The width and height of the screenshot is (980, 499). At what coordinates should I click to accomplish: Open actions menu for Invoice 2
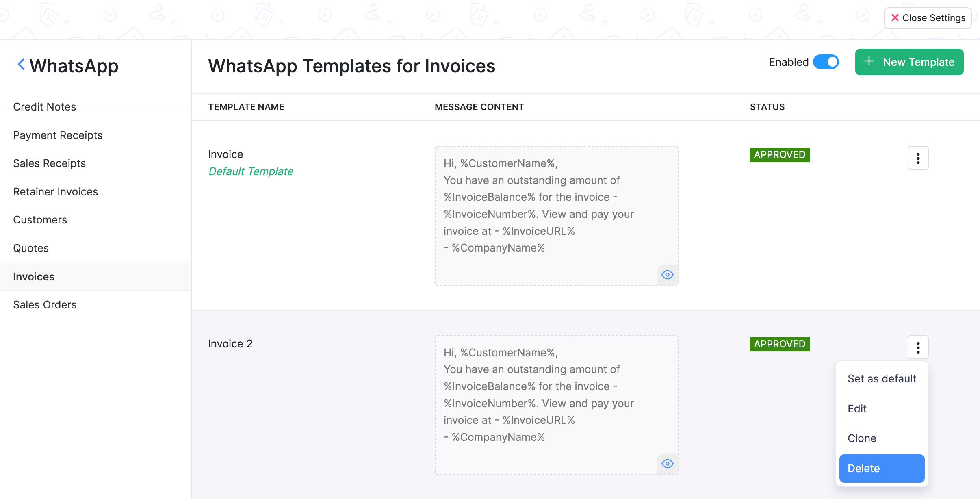pyautogui.click(x=918, y=347)
